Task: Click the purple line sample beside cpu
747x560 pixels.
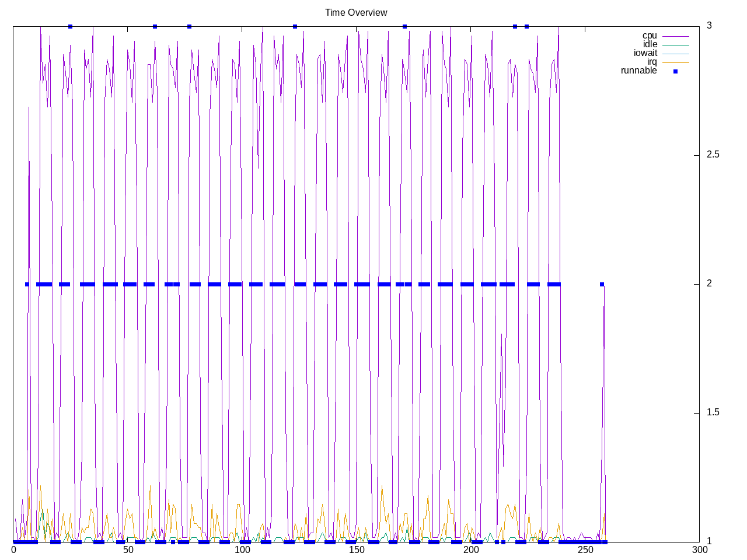Action: 675,36
